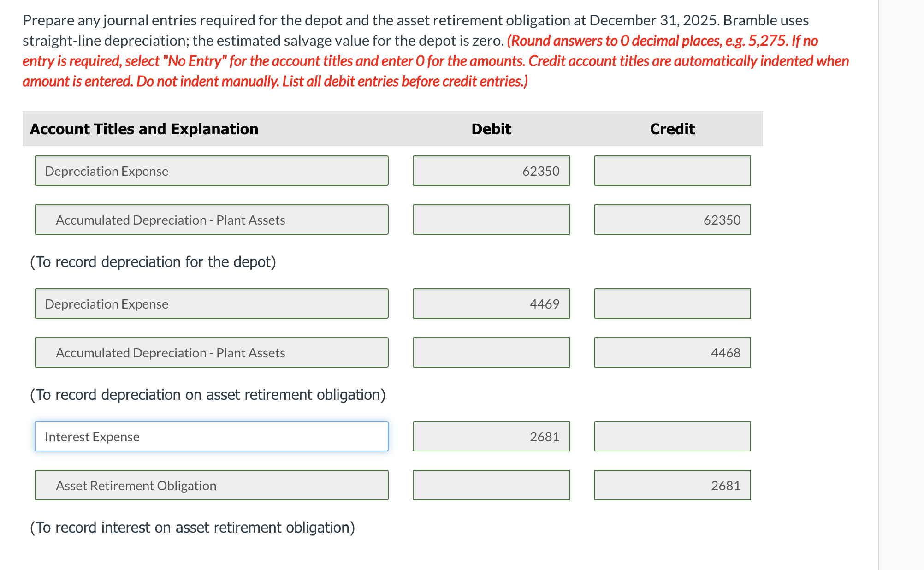
Task: Open the Asset Retirement Obligation account field
Action: click(x=212, y=485)
